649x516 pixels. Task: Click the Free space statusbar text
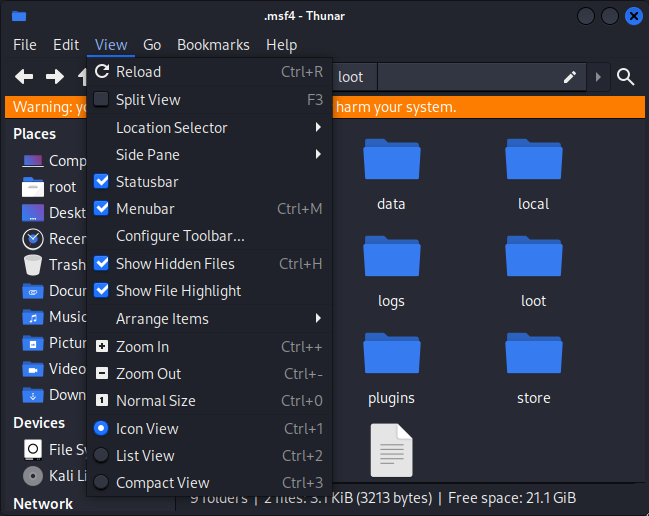(x=512, y=498)
